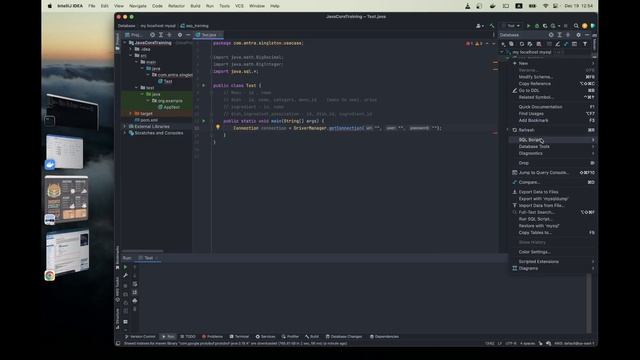The image size is (640, 360).
Task: Choose Modify Schema in context menu
Action: pos(553,77)
